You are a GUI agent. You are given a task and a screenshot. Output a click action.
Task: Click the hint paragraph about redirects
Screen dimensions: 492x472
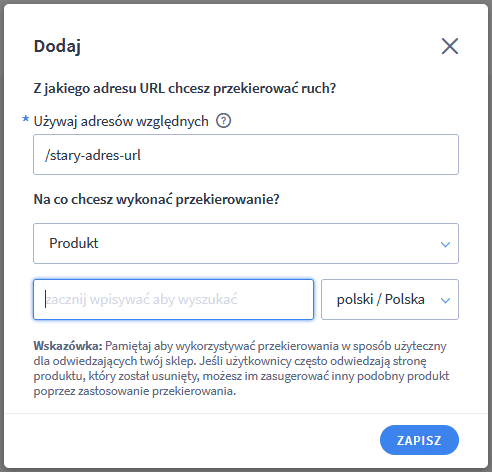[x=242, y=369]
